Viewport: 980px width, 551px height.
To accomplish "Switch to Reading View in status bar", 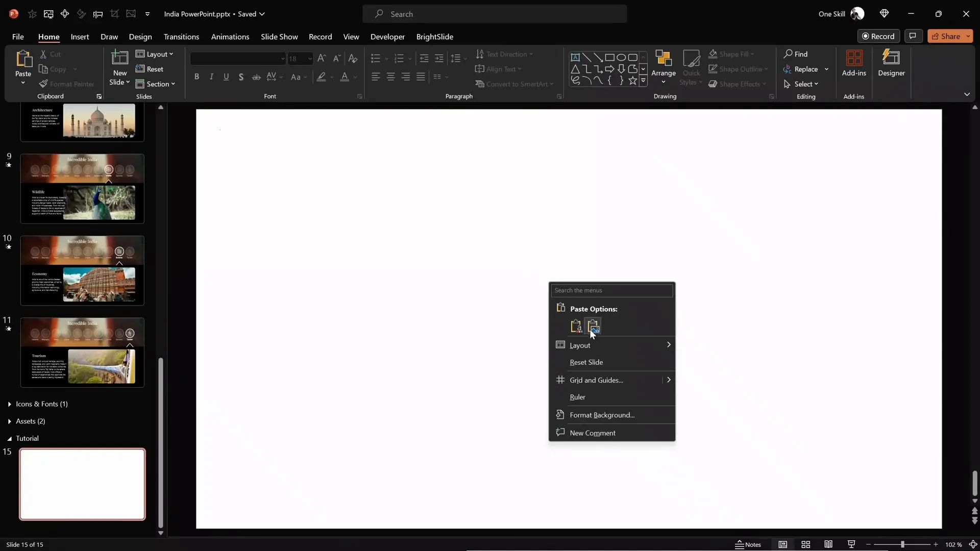I will pyautogui.click(x=828, y=544).
